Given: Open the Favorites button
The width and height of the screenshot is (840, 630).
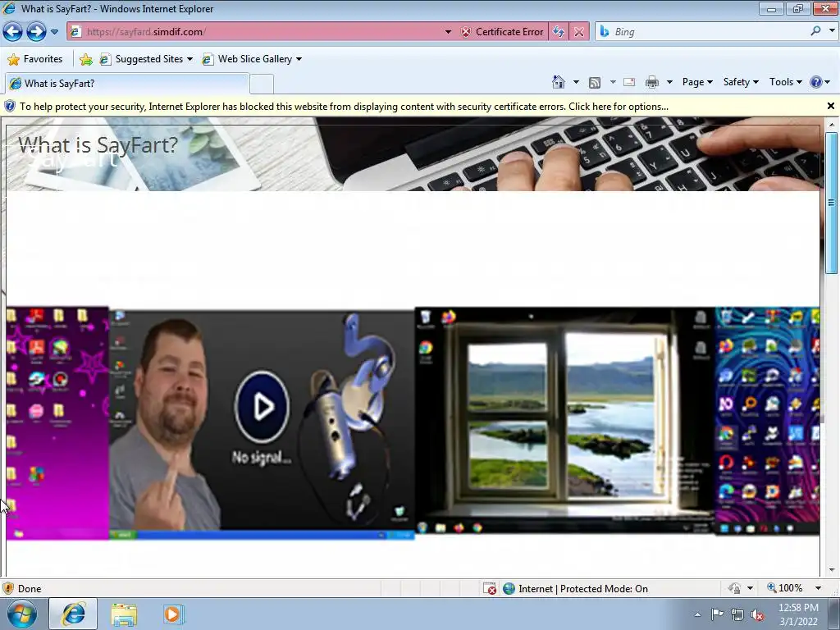Looking at the screenshot, I should point(35,59).
